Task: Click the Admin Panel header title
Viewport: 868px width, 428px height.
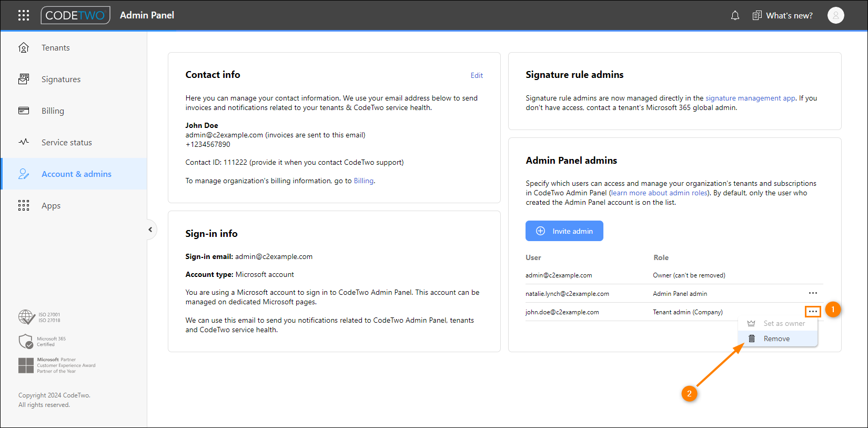Action: point(147,15)
